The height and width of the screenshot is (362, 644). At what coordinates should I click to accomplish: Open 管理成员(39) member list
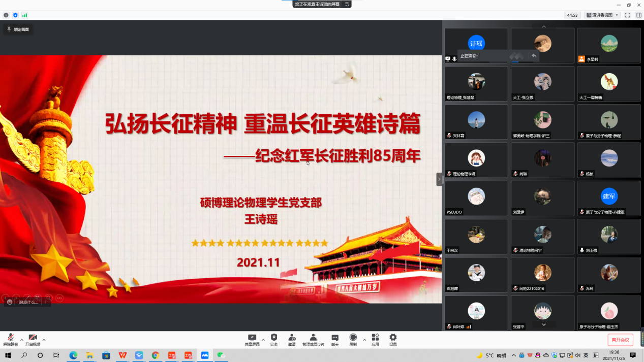point(313,338)
